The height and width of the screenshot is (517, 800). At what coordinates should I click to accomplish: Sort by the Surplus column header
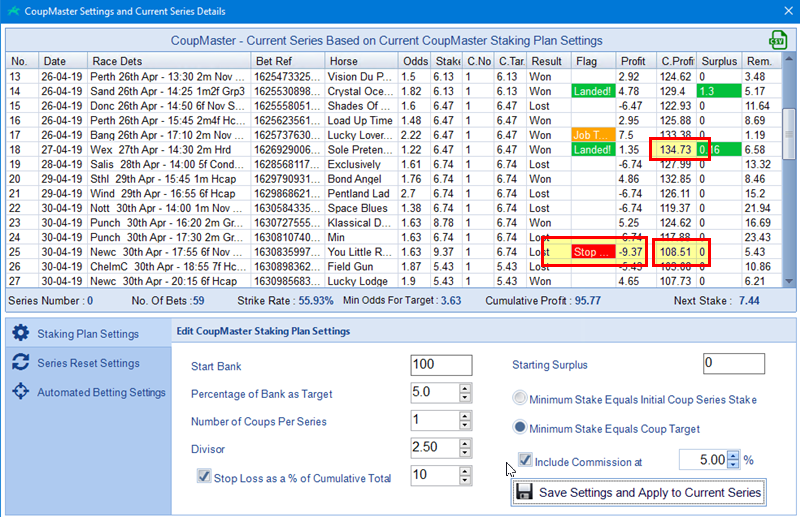point(719,61)
